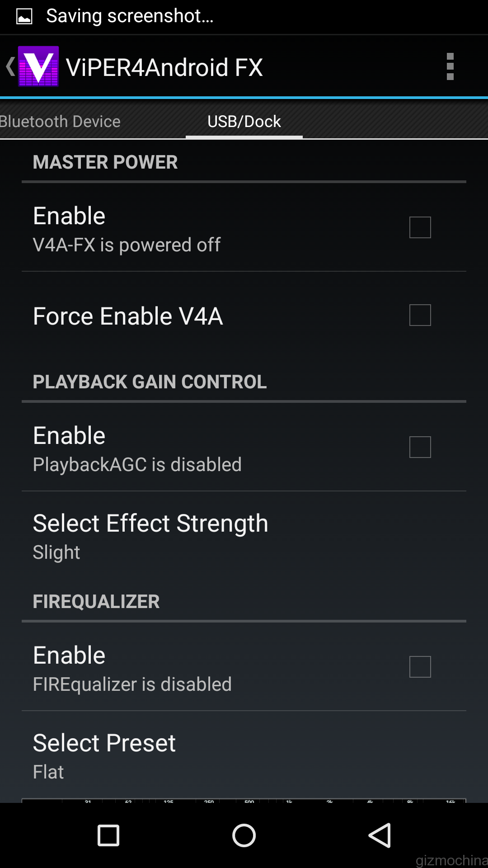Open the Select Effect Strength option list
Screen dimensions: 488x868
[150, 536]
